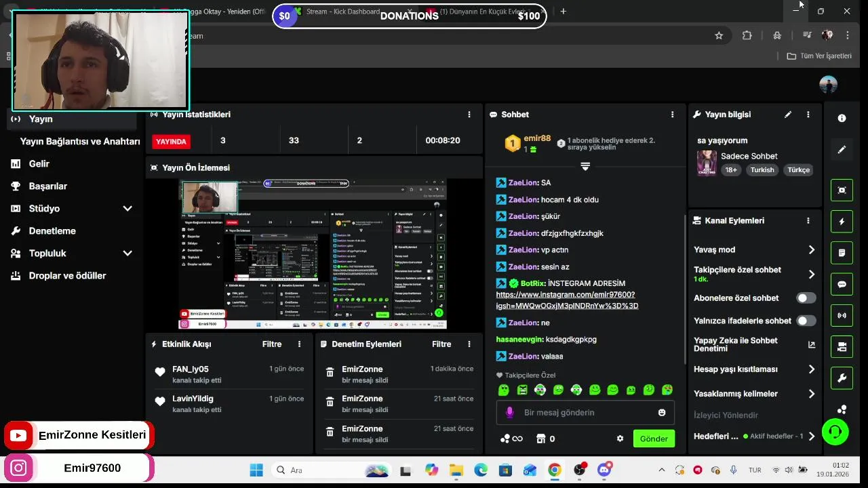Click user avatar at top right
The height and width of the screenshot is (488, 868).
click(x=828, y=85)
